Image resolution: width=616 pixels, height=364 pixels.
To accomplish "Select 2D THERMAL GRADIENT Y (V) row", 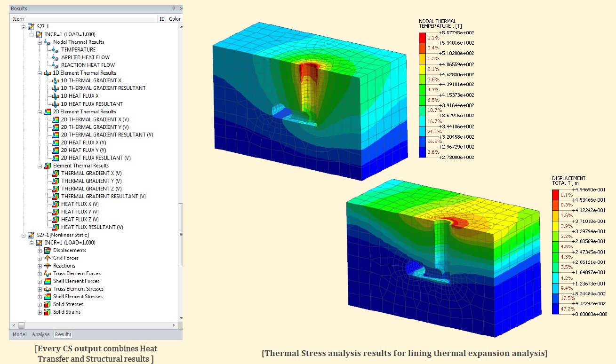I will (x=95, y=127).
